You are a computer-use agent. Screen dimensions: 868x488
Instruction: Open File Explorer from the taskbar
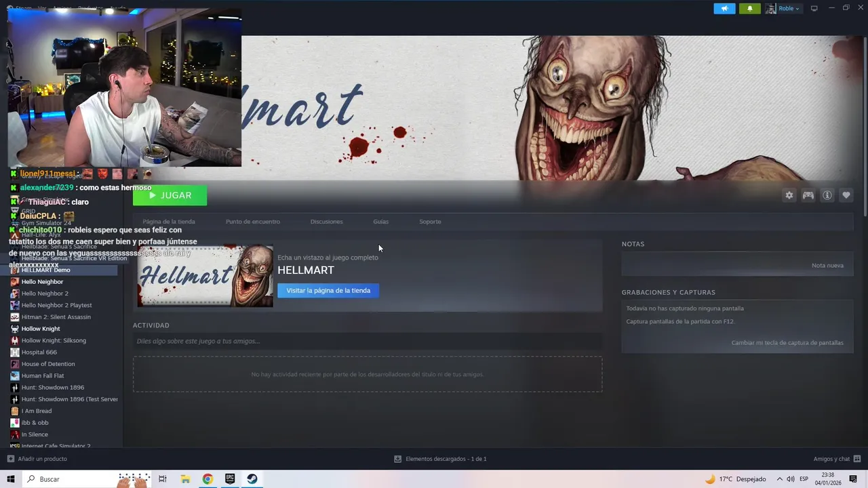pos(185,479)
